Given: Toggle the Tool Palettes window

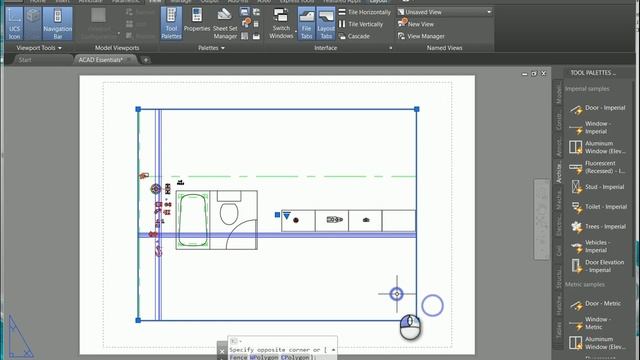Looking at the screenshot, I should point(171,23).
